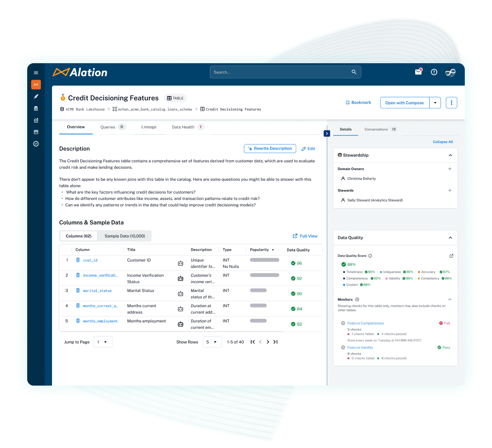The image size is (492, 448).
Task: Select the Governance bank icon in sidebar
Action: tap(36, 108)
